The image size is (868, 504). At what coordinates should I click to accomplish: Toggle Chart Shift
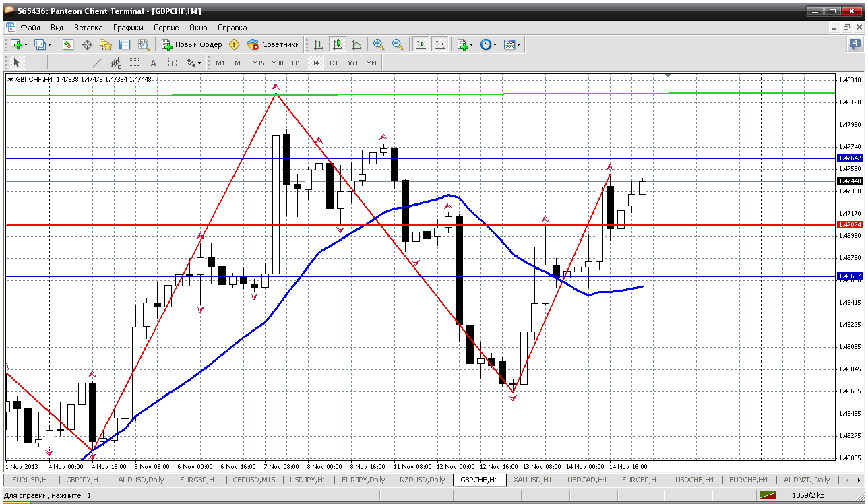pos(440,44)
